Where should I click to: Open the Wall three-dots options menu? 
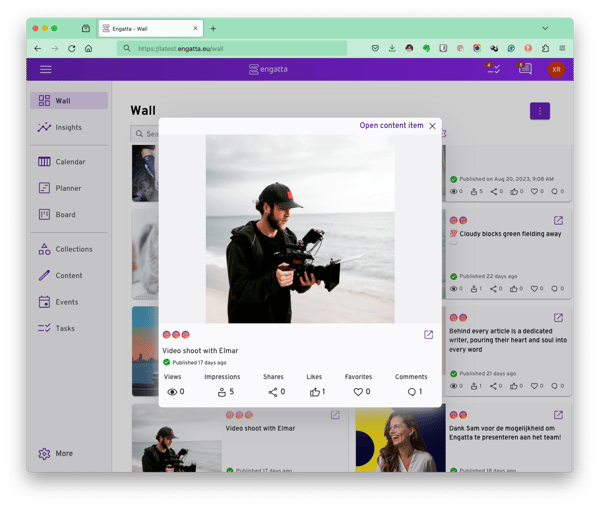pos(539,111)
